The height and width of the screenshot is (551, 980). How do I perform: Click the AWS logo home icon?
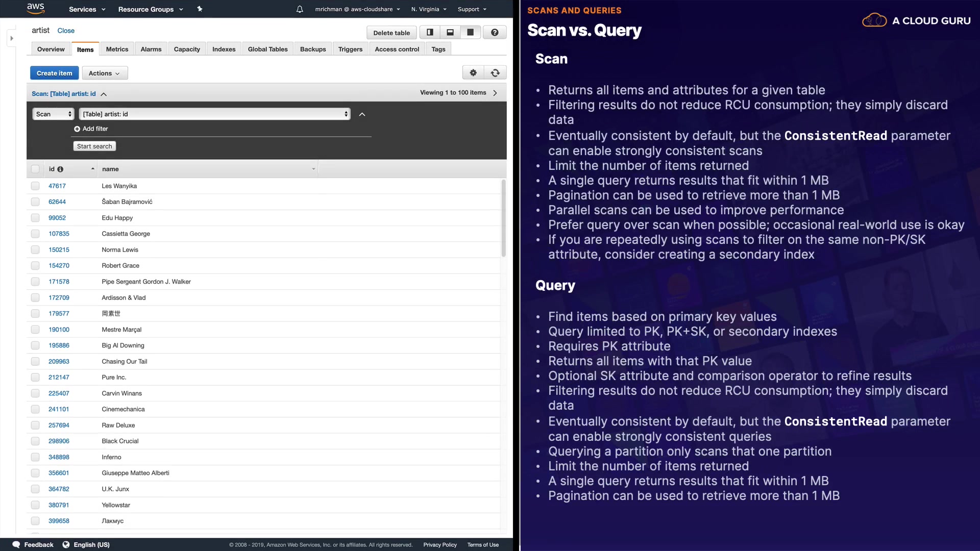35,8
